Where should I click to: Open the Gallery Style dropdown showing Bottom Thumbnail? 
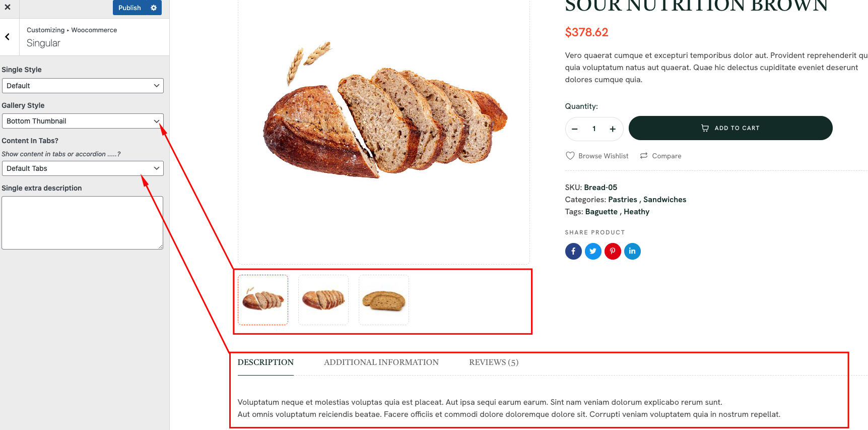pyautogui.click(x=83, y=121)
